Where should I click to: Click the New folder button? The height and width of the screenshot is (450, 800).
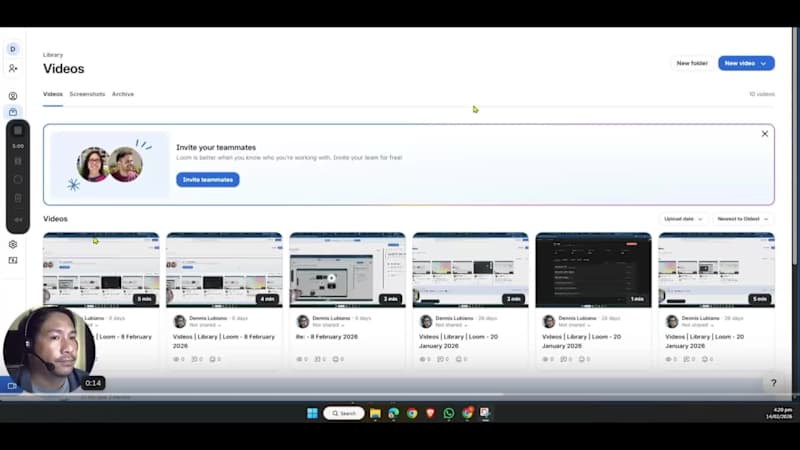[692, 63]
